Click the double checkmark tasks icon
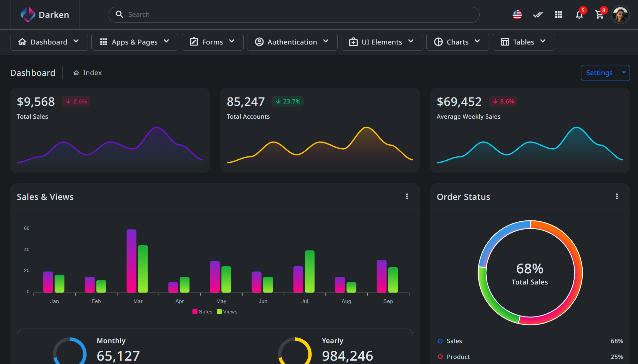638x364 pixels. coord(538,14)
